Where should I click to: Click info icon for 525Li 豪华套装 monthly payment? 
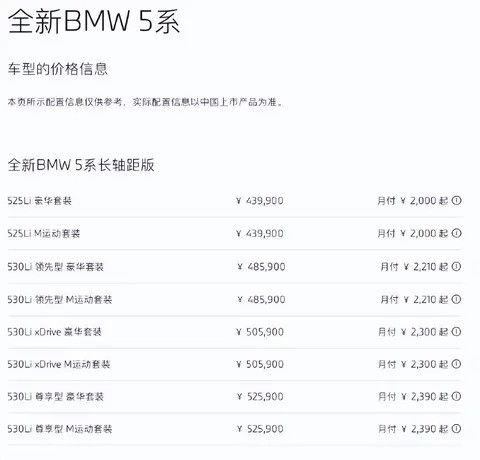click(456, 200)
